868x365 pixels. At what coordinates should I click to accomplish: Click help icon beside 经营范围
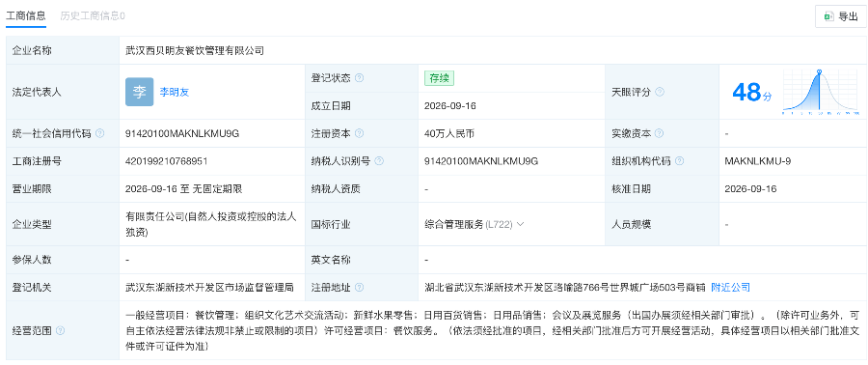60,330
